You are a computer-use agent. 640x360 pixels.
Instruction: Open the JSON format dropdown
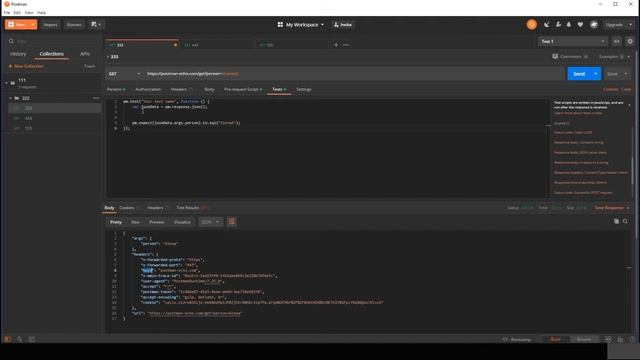click(210, 222)
